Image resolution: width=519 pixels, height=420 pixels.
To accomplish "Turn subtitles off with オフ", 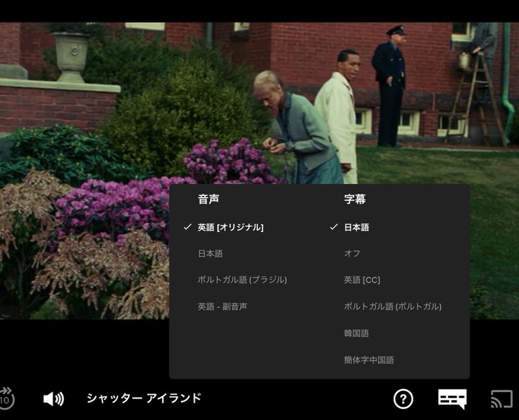I will coord(352,253).
